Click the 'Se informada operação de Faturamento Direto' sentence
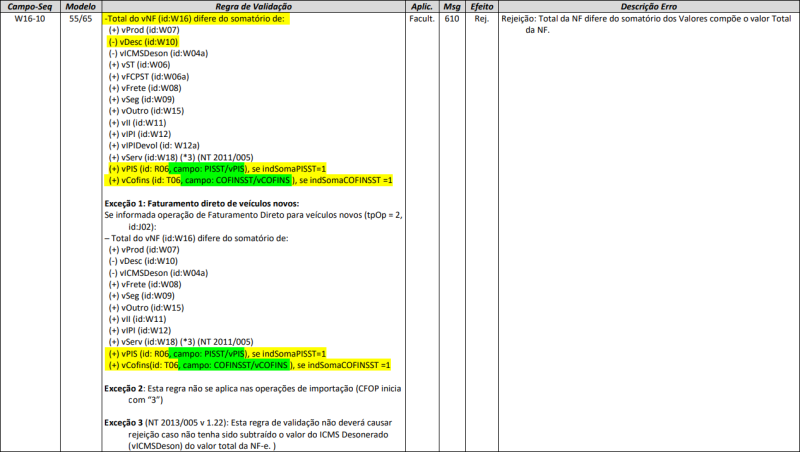Image resolution: width=800 pixels, height=452 pixels. tap(253, 220)
